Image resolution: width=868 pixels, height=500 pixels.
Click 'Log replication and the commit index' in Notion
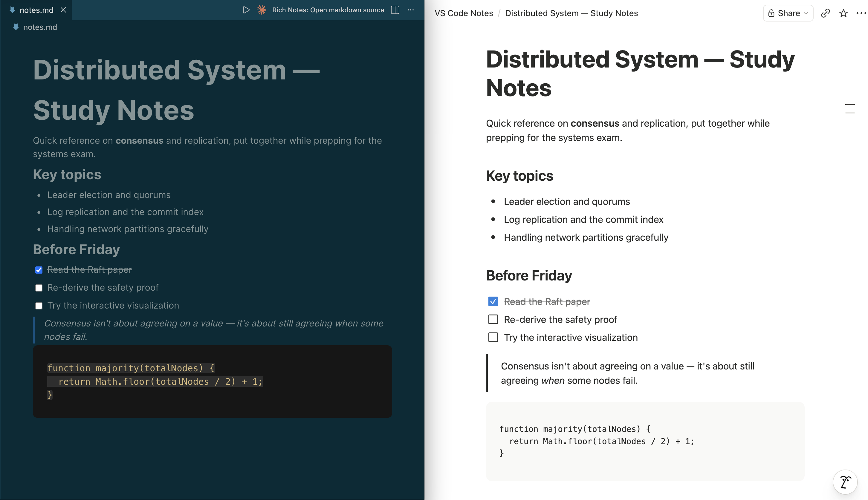[x=583, y=220]
